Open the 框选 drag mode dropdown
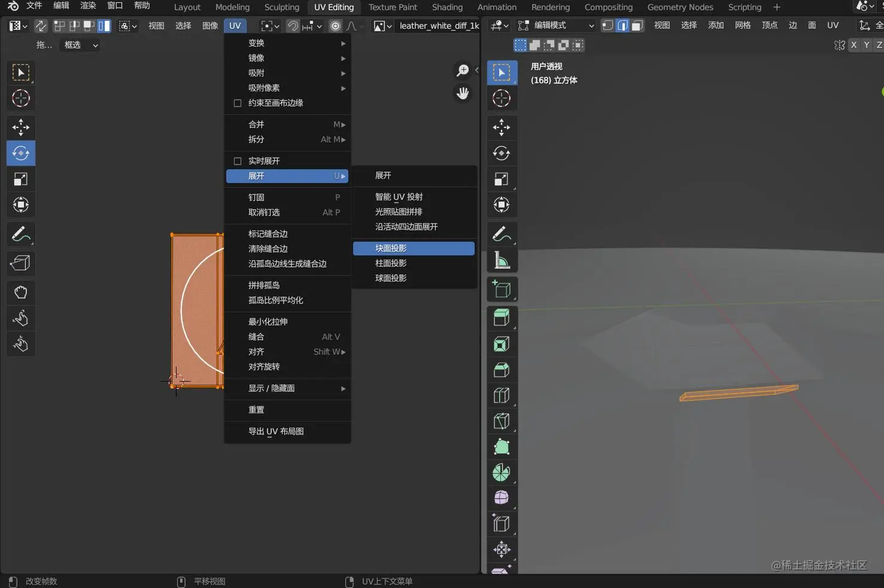Screen dimensions: 884x588 (x=80, y=45)
